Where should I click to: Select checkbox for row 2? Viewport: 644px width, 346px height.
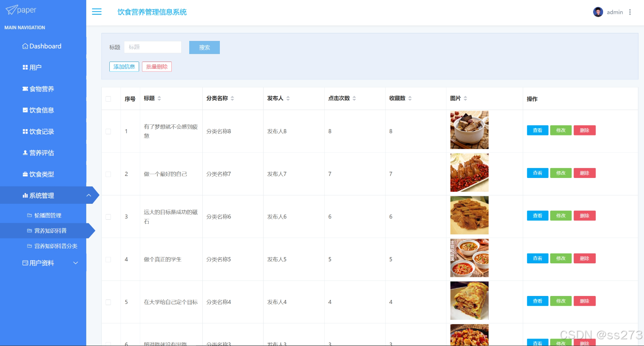pos(108,174)
